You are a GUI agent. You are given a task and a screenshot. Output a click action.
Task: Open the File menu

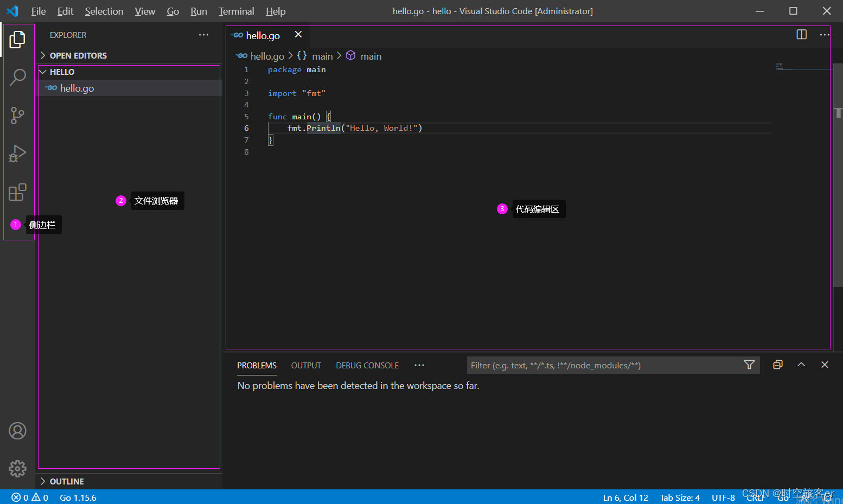click(x=39, y=11)
